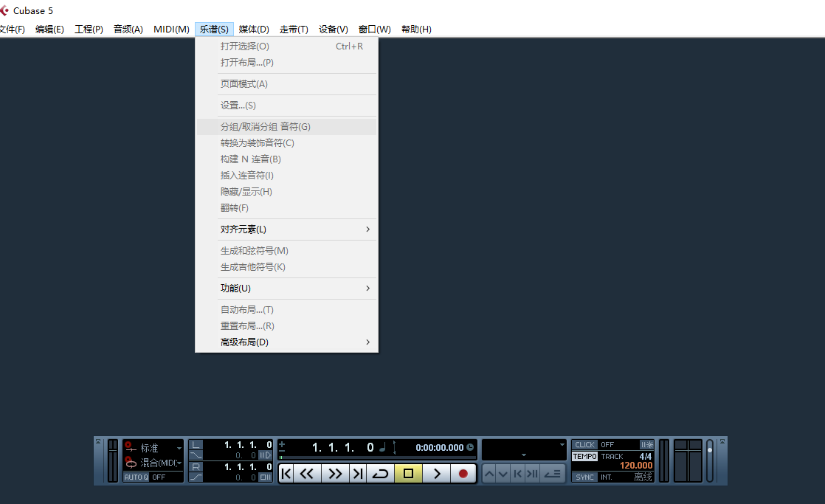Click the transport position slider bar
The height and width of the screenshot is (504, 825).
click(378, 458)
